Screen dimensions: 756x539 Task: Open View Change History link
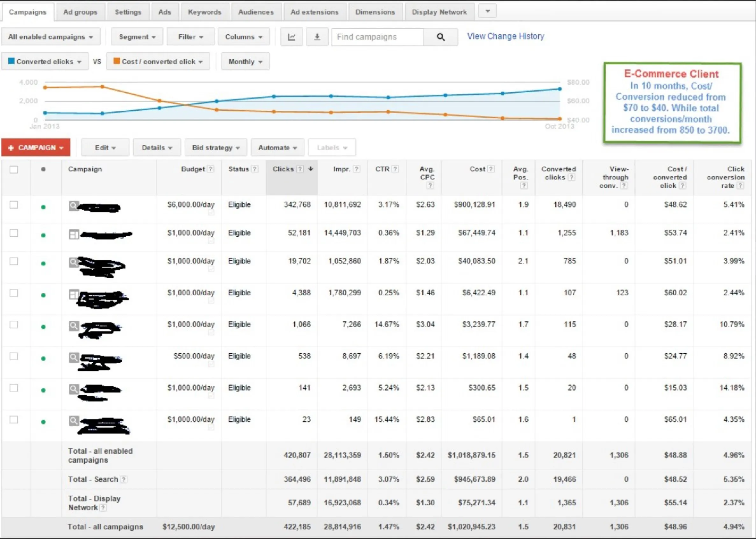coord(506,36)
